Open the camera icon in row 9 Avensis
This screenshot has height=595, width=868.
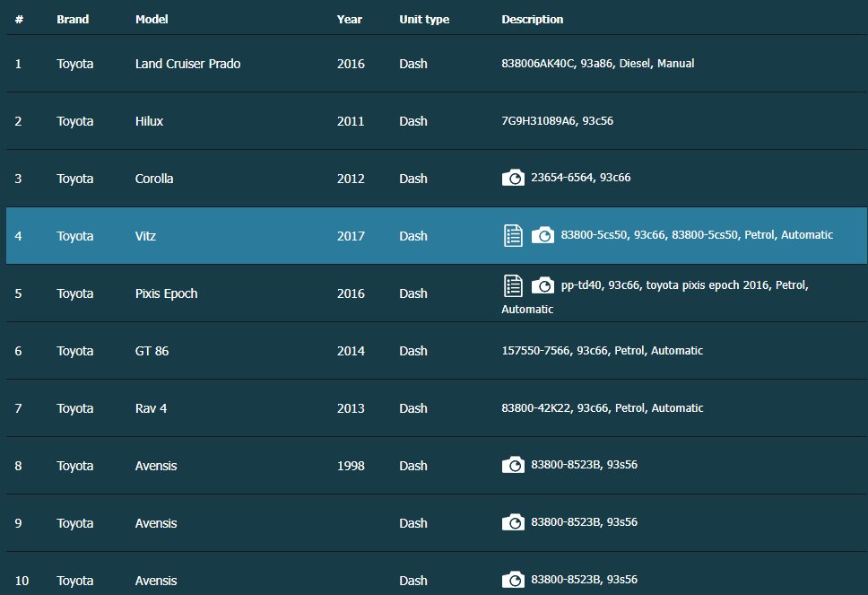pyautogui.click(x=513, y=522)
